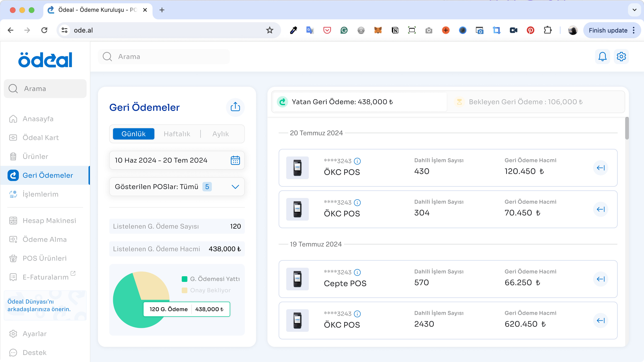Click the POS device thumbnail on the Cepte POS card

tap(297, 279)
